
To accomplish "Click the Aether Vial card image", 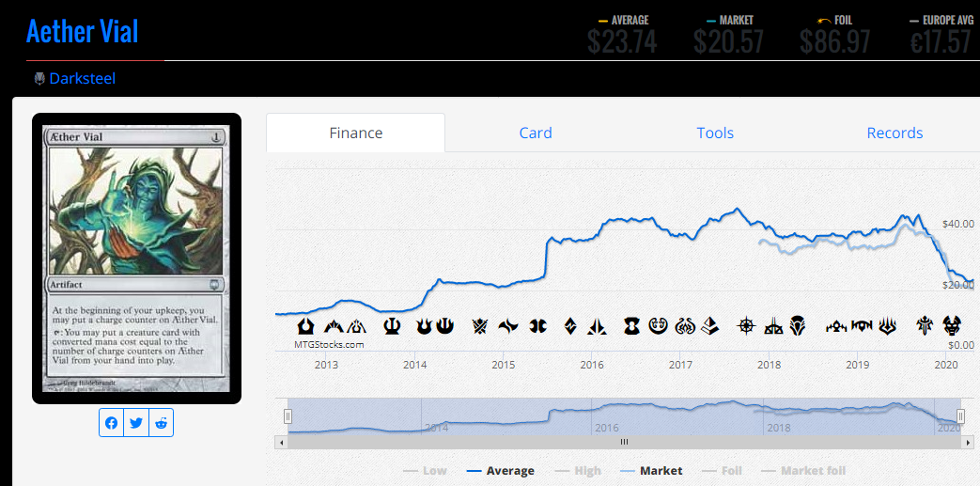I will point(136,259).
